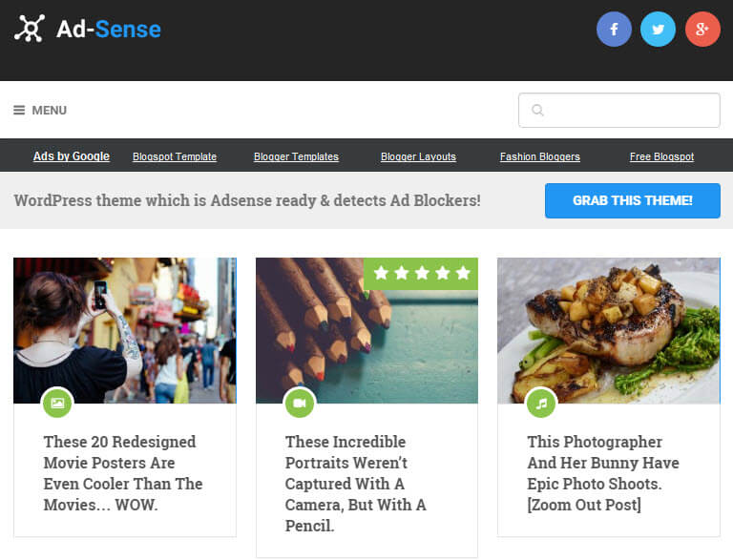Open the Blogspot Template ad link

click(x=175, y=156)
